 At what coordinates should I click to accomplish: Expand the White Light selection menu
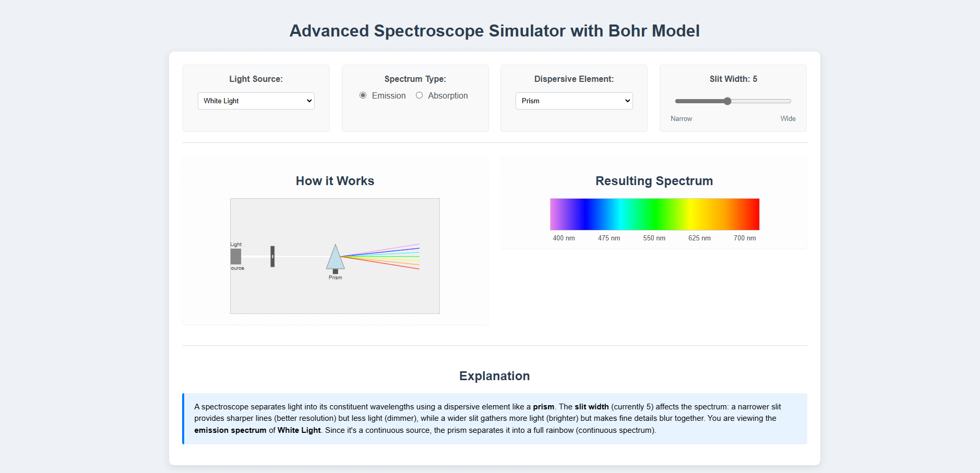[256, 101]
